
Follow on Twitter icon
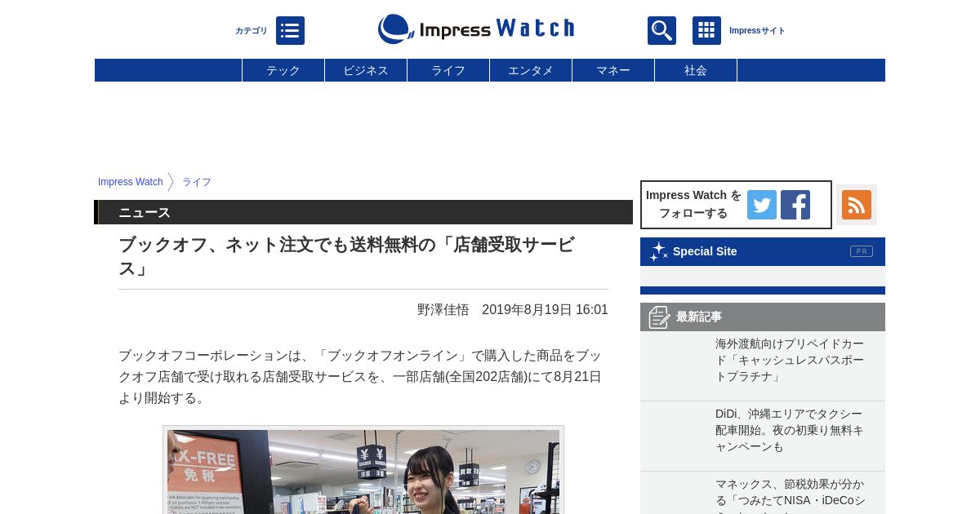point(762,205)
